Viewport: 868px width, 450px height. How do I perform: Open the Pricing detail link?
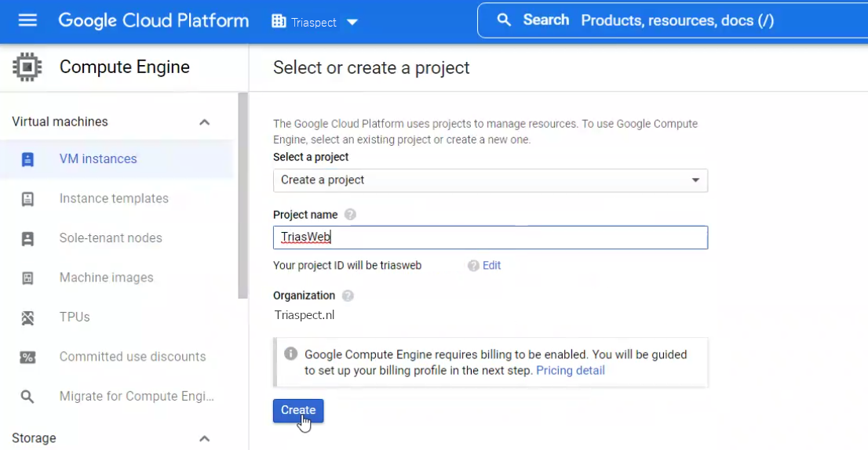click(570, 371)
